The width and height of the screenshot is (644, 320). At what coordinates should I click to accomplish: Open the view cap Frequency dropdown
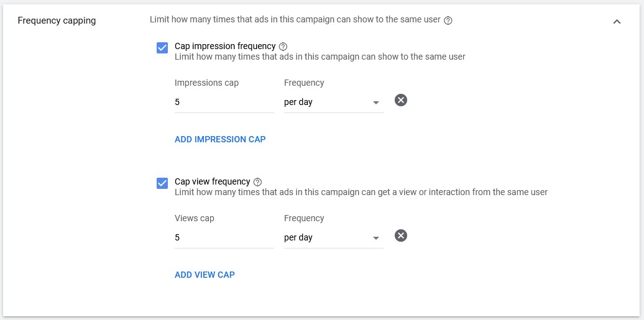pos(333,237)
